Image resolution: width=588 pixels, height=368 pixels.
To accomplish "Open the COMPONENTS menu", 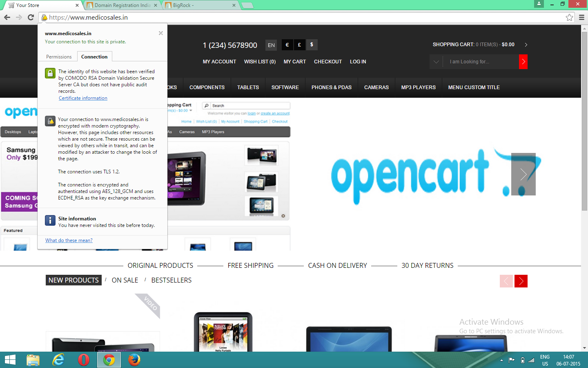I will 207,88.
